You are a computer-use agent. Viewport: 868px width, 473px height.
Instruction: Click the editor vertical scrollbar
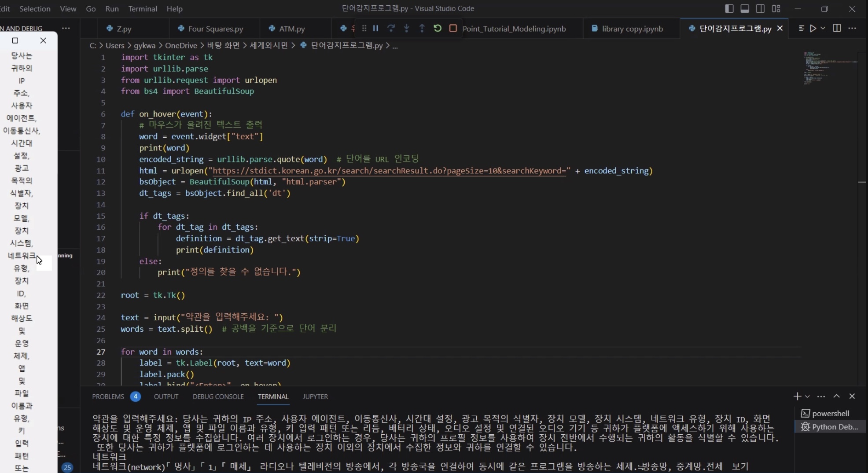click(x=862, y=218)
